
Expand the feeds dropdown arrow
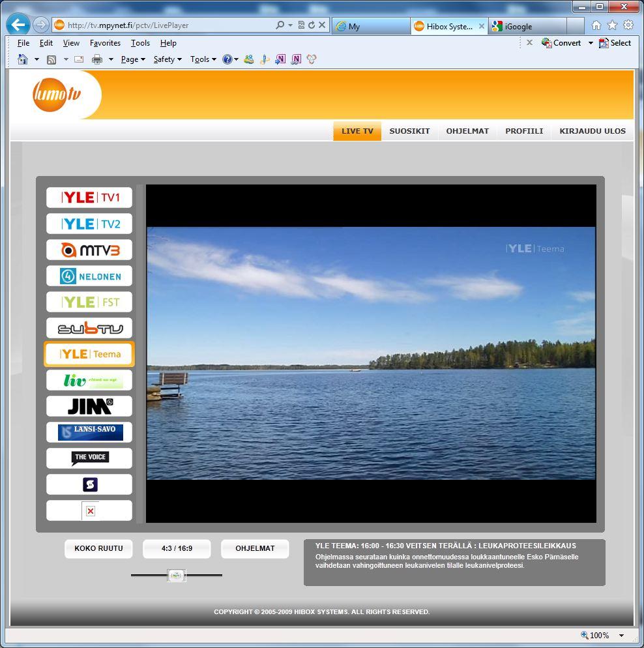[66, 59]
